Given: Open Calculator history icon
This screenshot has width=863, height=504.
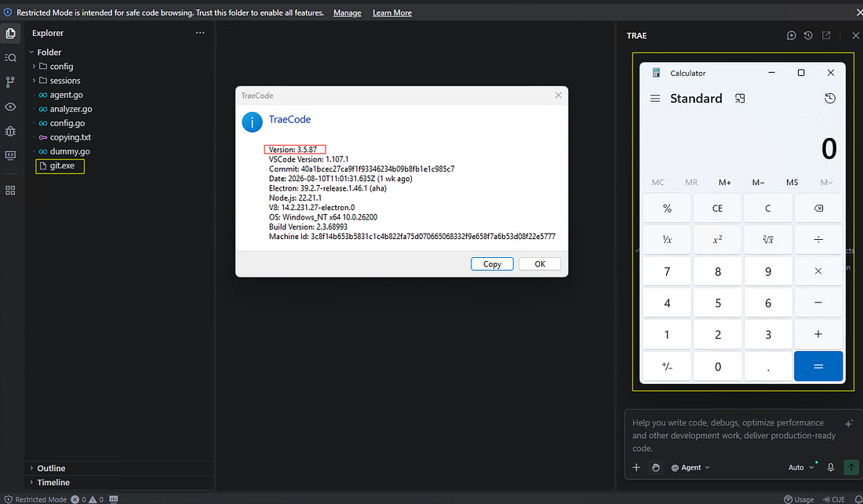Looking at the screenshot, I should 830,99.
